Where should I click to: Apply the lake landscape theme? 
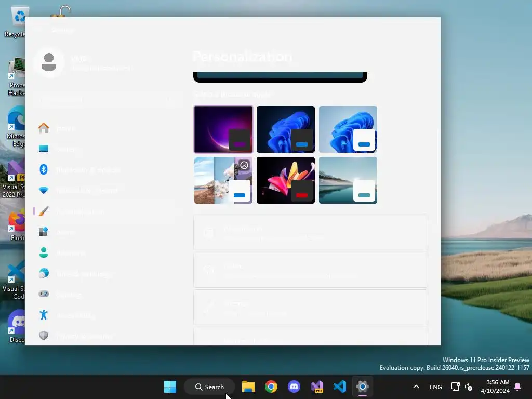click(348, 180)
